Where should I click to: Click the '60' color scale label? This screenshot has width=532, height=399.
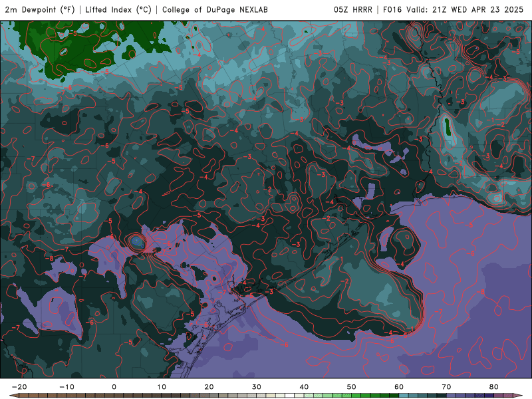point(399,387)
